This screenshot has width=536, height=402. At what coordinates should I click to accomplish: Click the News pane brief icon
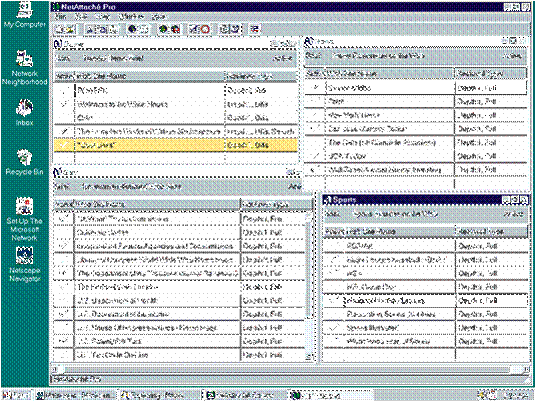309,41
